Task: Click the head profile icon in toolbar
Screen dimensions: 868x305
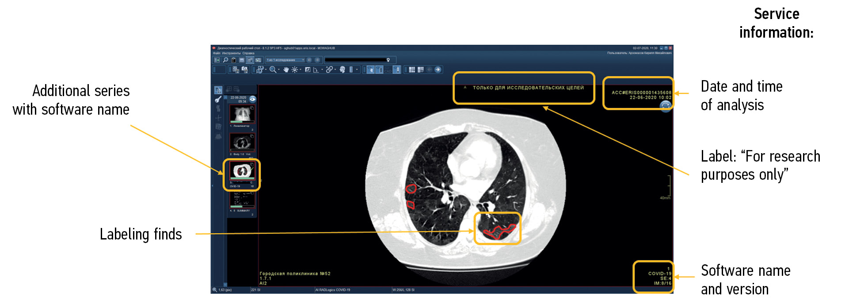Action: [x=343, y=70]
